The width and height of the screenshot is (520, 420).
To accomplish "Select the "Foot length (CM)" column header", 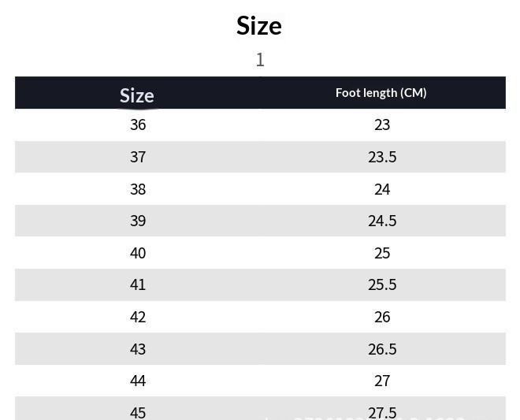I will pos(381,92).
